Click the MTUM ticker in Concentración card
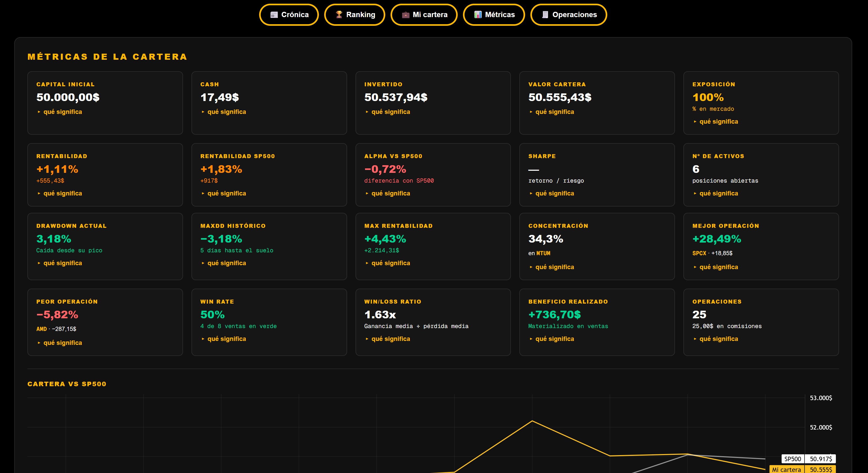Viewport: 868px width, 473px height. pyautogui.click(x=543, y=253)
